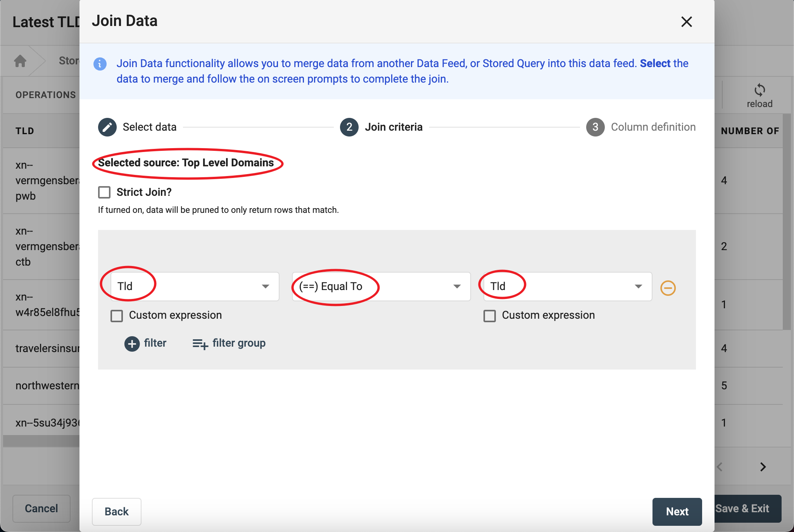Click the orange remove filter icon

(668, 288)
